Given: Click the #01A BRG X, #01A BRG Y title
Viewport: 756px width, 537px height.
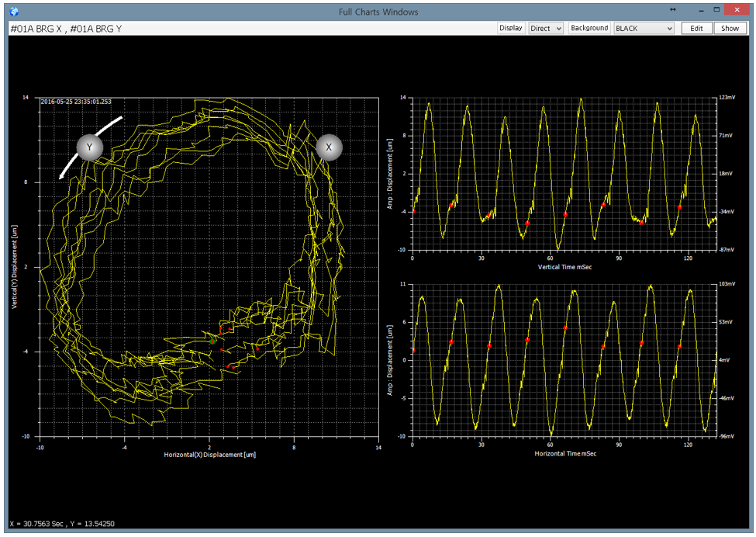Looking at the screenshot, I should [x=65, y=28].
